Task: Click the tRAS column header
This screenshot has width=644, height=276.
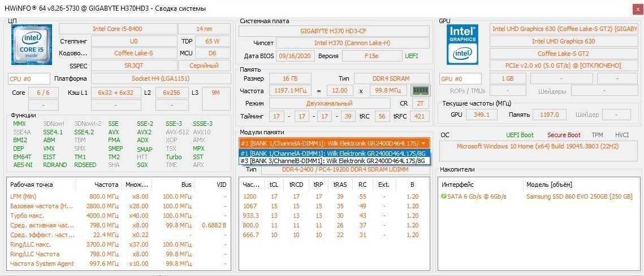Action: coord(340,185)
